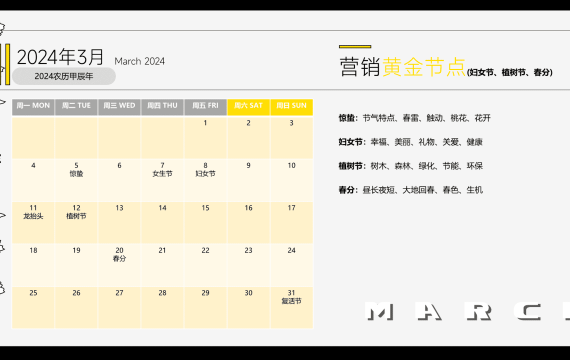570x360 pixels.
Task: Click calendar date 28
Action: click(162, 293)
